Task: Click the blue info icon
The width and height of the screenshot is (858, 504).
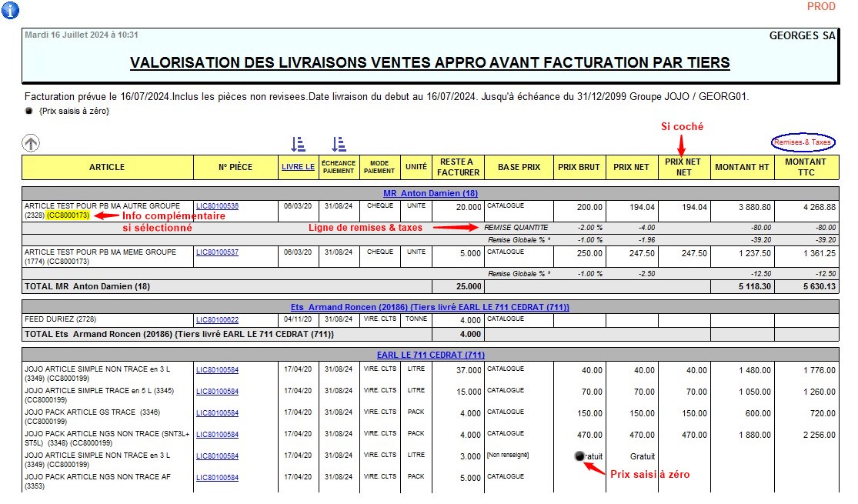Action: 10,10
